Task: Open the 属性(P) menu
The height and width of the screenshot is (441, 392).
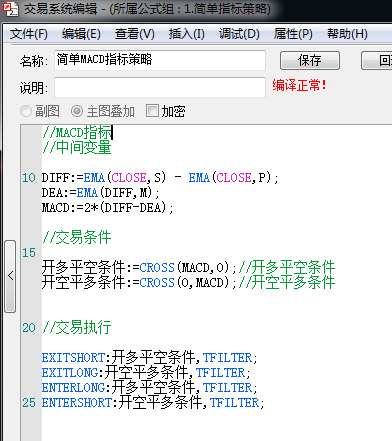Action: pos(293,34)
